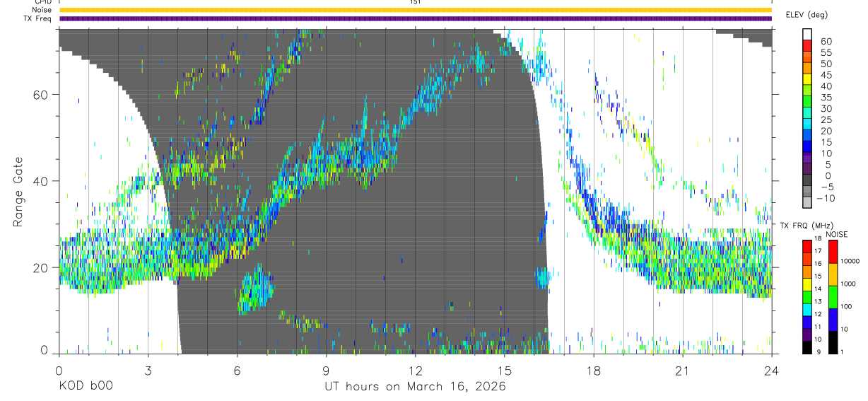Select the yellow TX FRQ swatch between 15 and 14
868x401 pixels.
click(x=807, y=285)
